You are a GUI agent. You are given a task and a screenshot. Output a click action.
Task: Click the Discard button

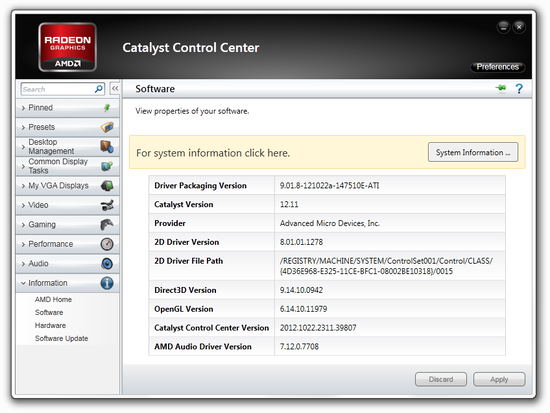441,379
